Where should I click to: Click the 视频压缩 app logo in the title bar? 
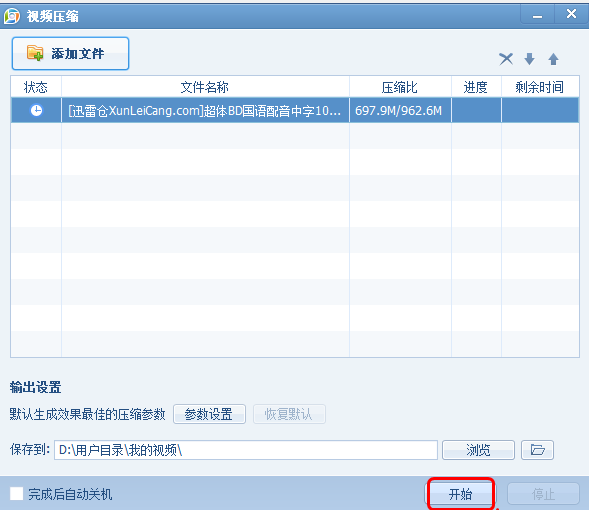(11, 16)
